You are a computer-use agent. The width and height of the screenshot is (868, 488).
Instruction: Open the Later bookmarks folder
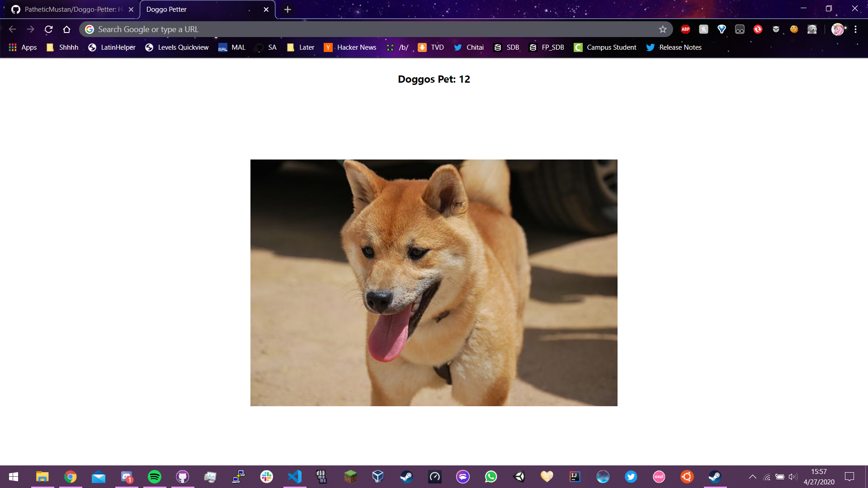(301, 47)
